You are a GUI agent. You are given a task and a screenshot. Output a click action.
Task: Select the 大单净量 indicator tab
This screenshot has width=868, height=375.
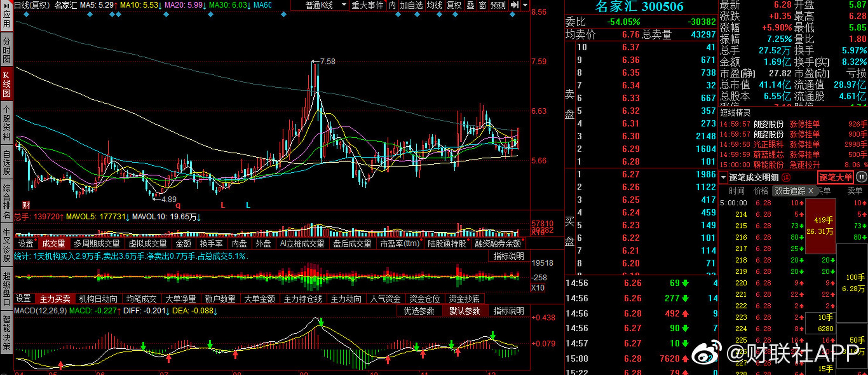181,299
